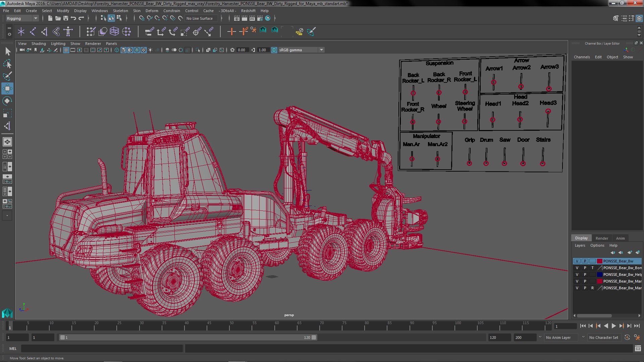
Task: Open the Redshift menu
Action: (x=248, y=11)
